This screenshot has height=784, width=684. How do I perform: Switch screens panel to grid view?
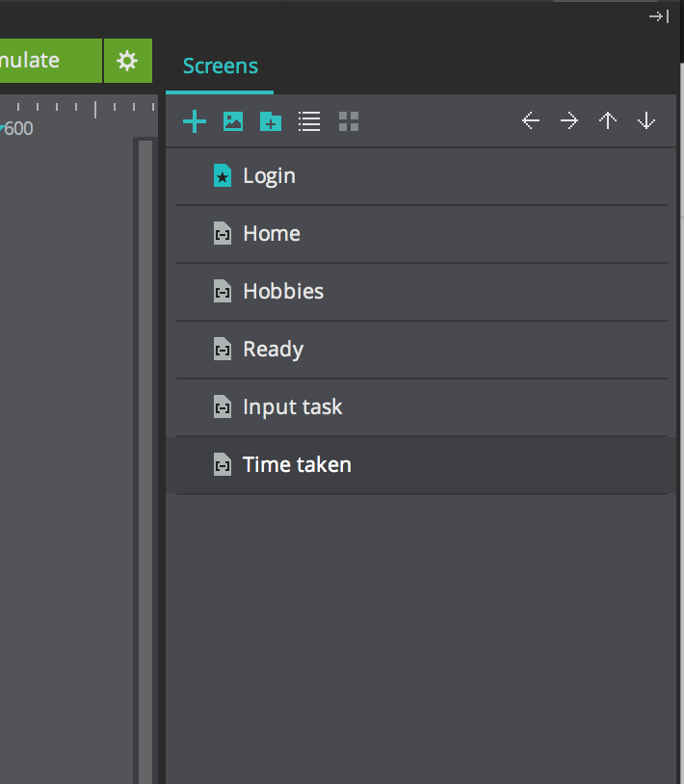[x=349, y=121]
